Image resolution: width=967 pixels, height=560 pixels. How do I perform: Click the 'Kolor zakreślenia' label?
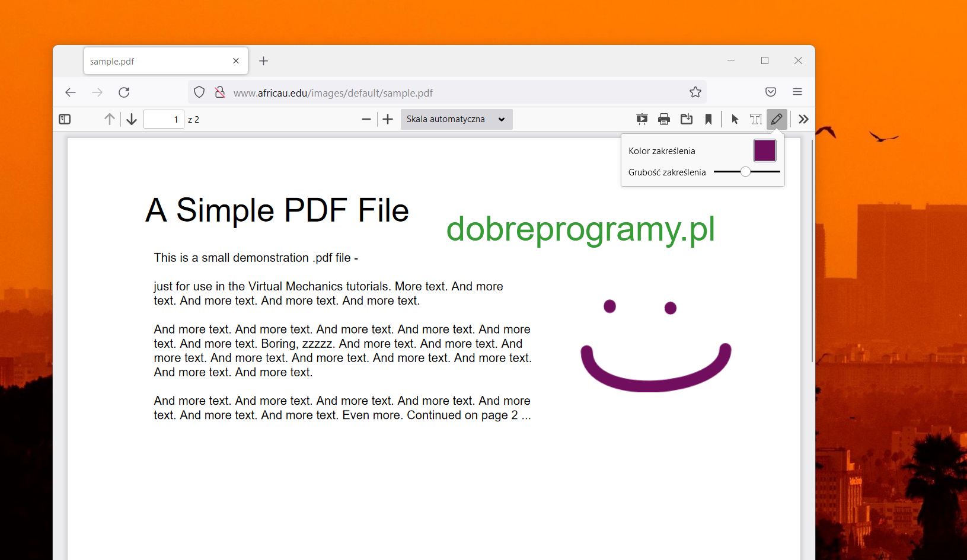[x=662, y=151]
